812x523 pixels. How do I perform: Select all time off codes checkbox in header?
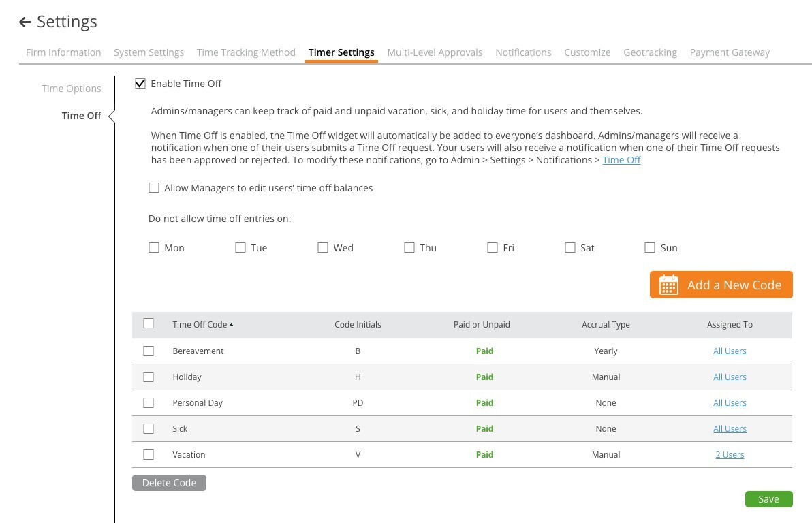(149, 323)
